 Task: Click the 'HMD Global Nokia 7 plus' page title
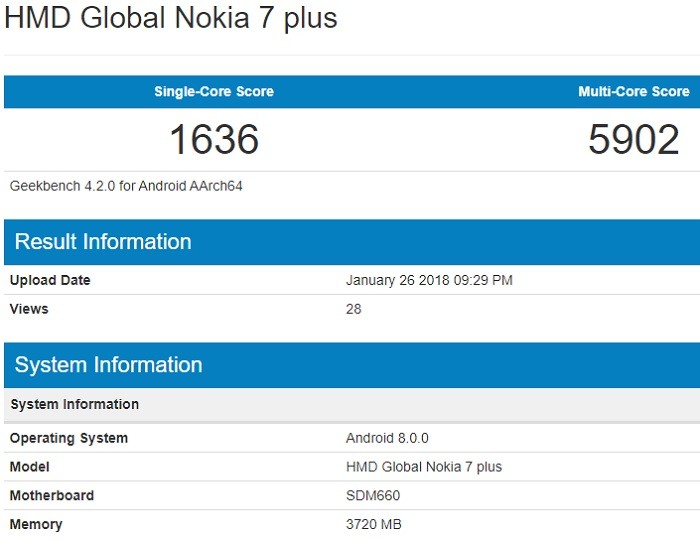coord(171,18)
